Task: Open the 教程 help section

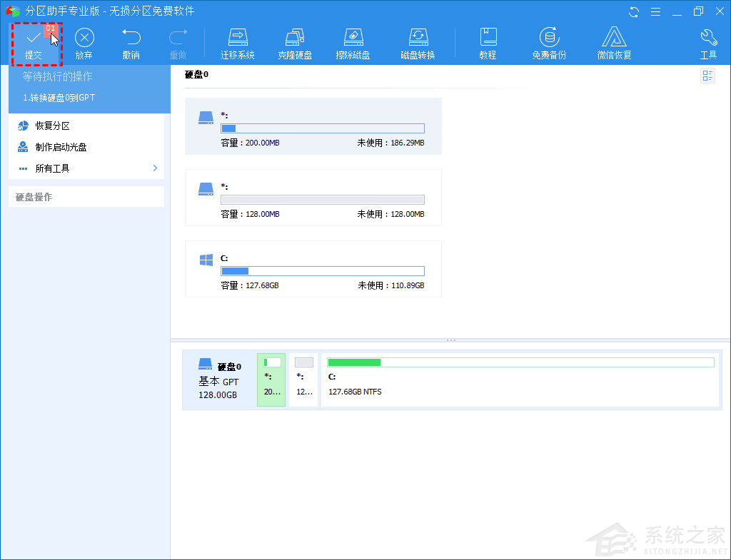Action: (488, 41)
